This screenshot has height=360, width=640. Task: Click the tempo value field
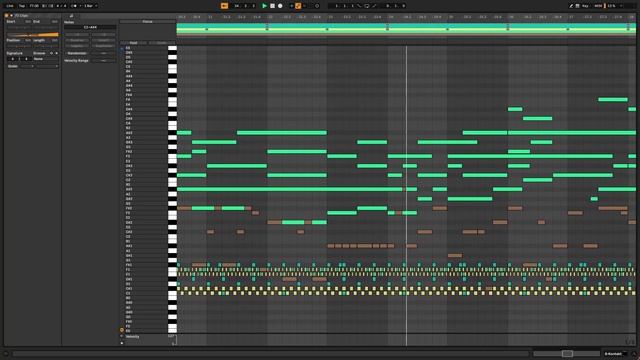point(34,6)
